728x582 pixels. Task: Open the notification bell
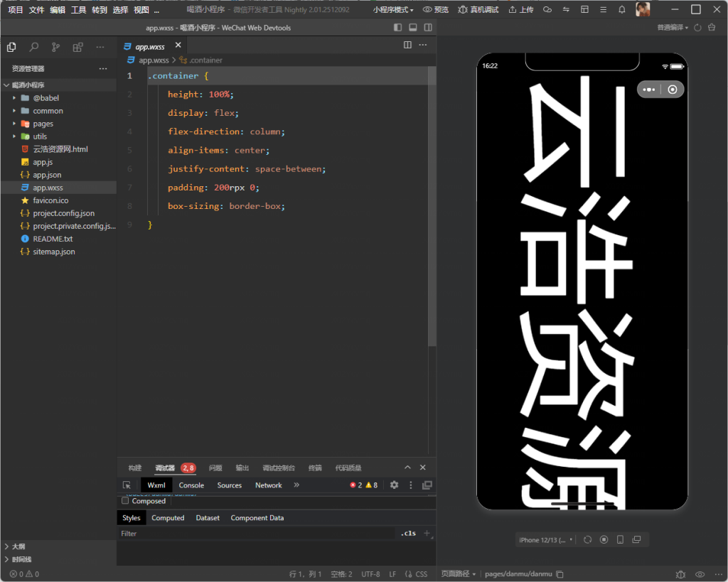(x=621, y=10)
